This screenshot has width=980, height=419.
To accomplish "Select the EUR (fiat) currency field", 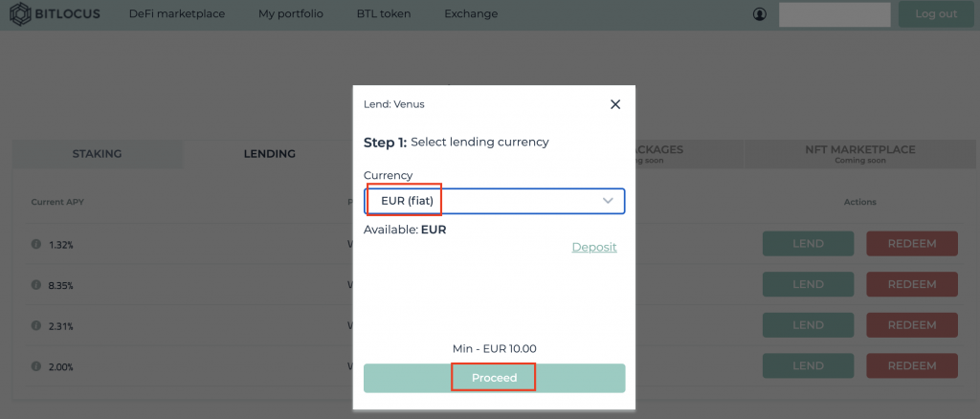I will [495, 201].
